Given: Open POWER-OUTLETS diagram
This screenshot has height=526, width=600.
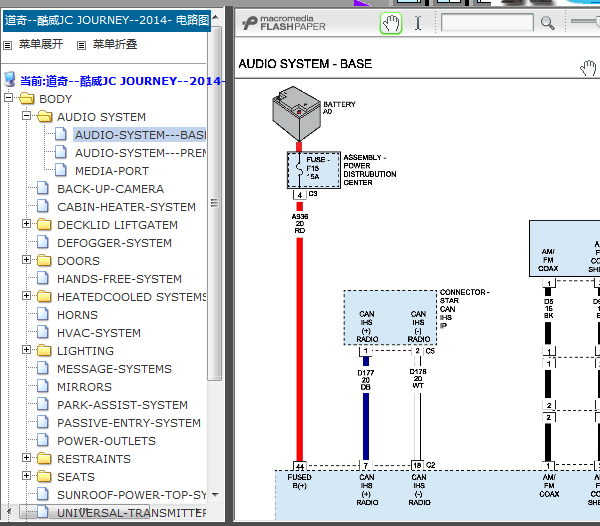Looking at the screenshot, I should pyautogui.click(x=106, y=441).
